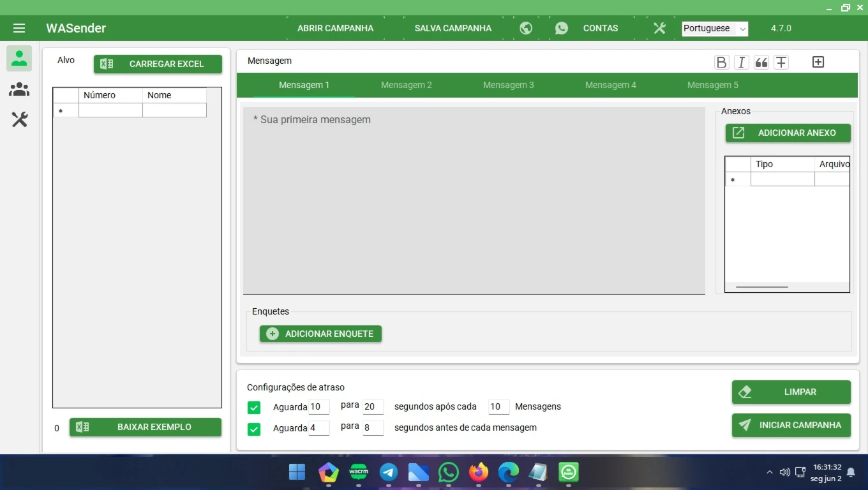This screenshot has width=868, height=490.
Task: Click the field containing 10 after first Aguarda
Action: (318, 406)
